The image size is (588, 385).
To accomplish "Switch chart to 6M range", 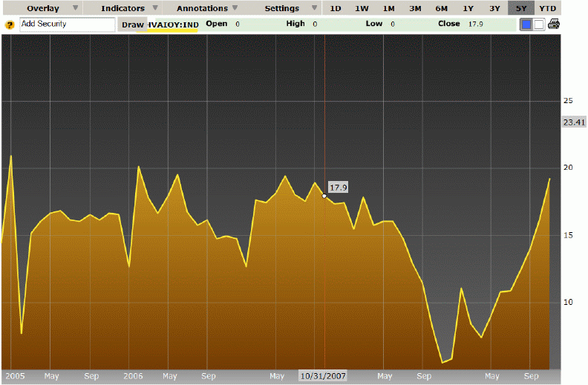I will coord(441,8).
